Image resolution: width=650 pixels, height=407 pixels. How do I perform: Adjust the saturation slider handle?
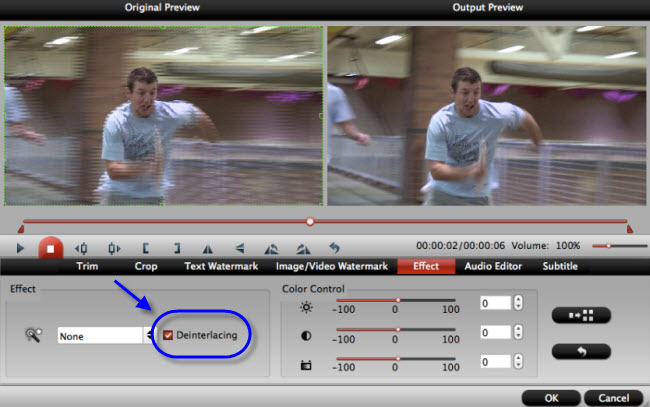(398, 359)
